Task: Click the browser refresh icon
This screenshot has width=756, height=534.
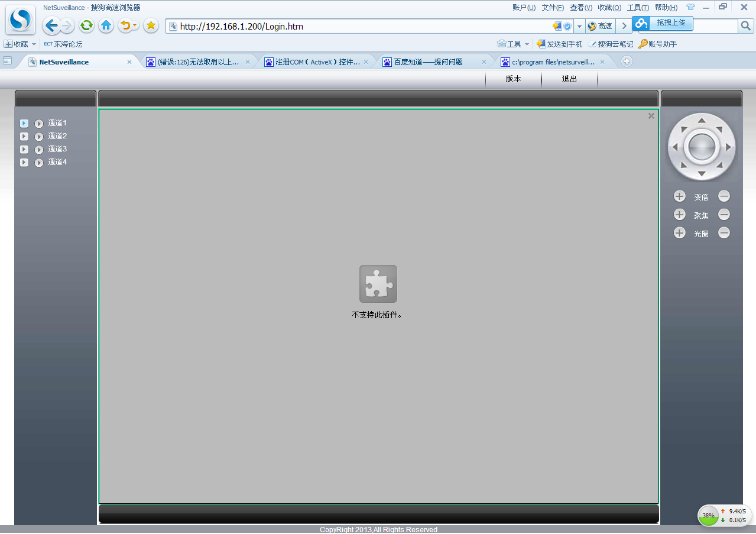Action: 86,25
